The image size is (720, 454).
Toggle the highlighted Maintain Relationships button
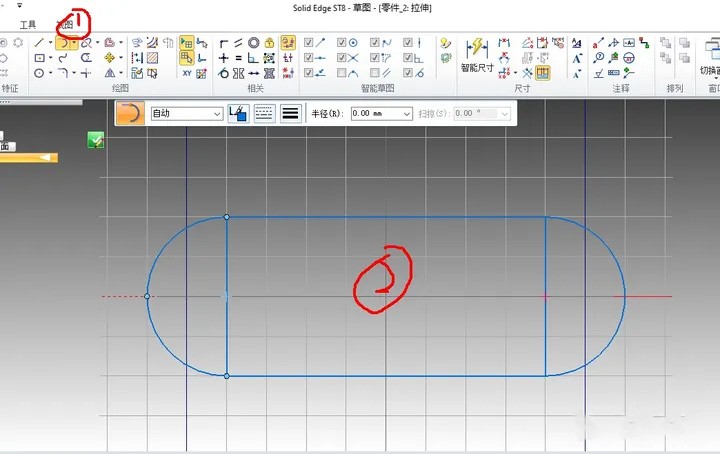click(288, 43)
